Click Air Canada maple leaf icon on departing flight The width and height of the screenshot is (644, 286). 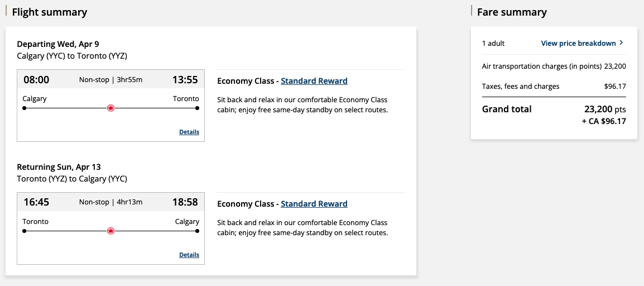[110, 108]
